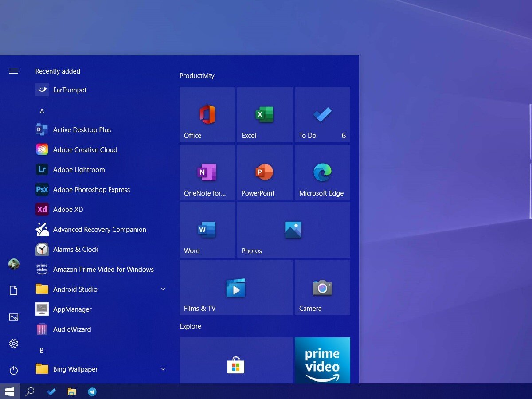Screen dimensions: 532x399
Task: Open the Documents shortcut in the Start sidebar
Action: coord(14,290)
